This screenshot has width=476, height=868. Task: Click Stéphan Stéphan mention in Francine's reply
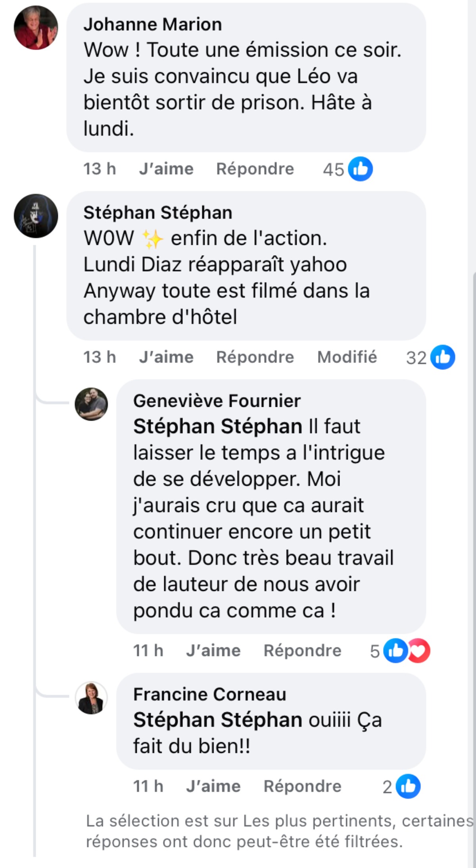218,720
